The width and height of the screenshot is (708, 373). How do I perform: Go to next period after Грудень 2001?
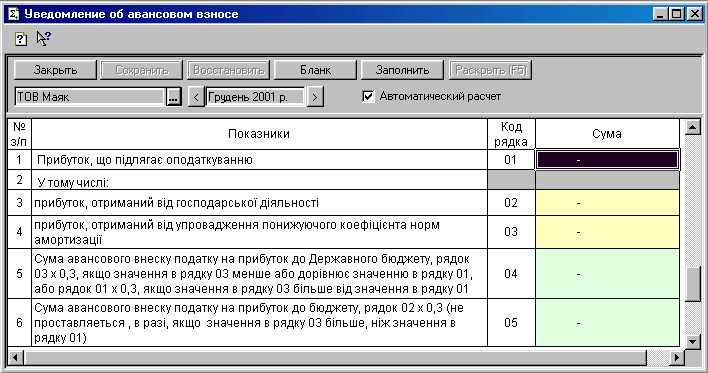coord(315,97)
